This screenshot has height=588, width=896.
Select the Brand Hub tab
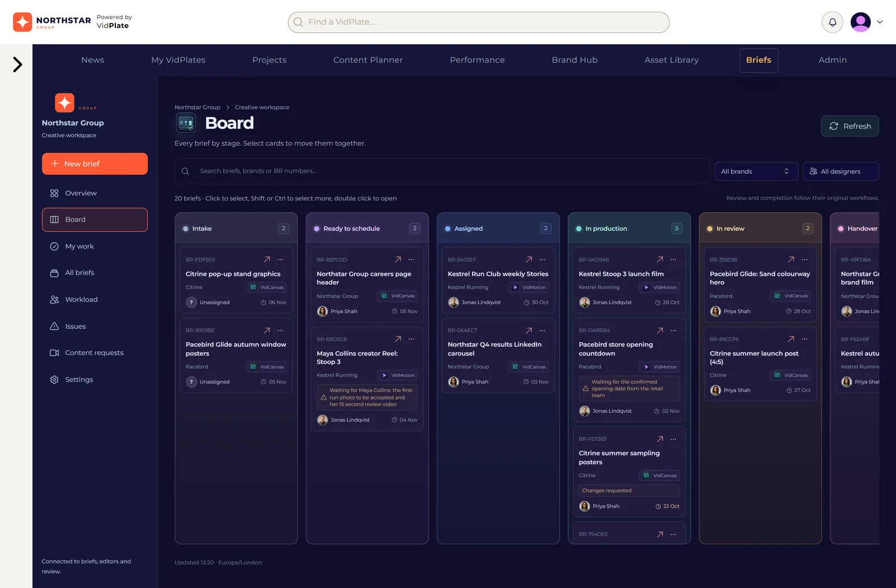point(575,60)
